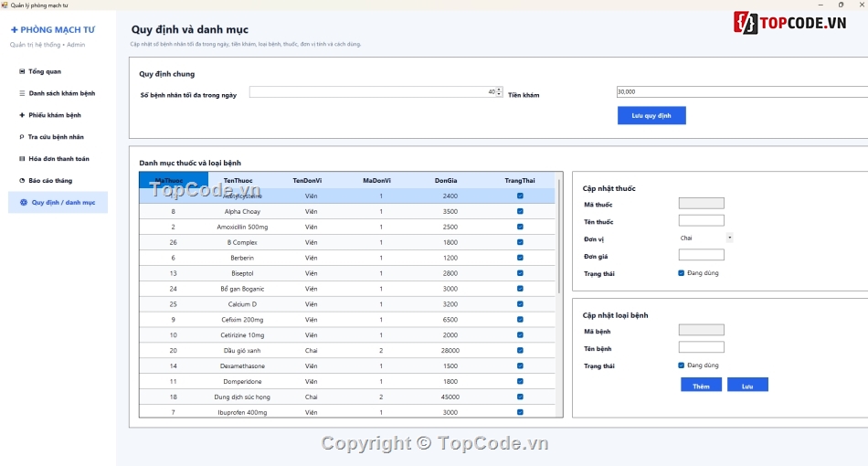The height and width of the screenshot is (466, 868).
Task: Click the Báo cáo tháng chart icon
Action: click(22, 180)
